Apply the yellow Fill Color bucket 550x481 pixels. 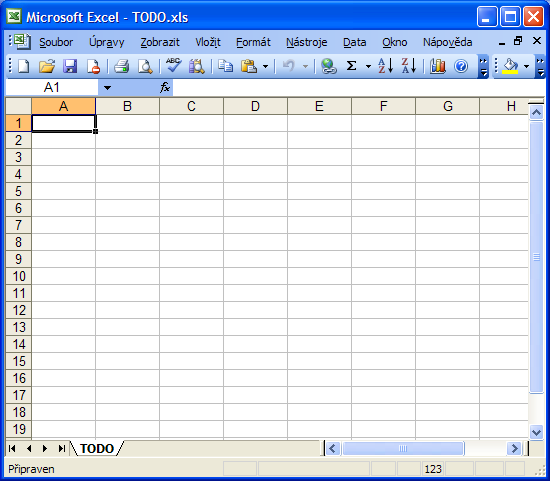510,66
